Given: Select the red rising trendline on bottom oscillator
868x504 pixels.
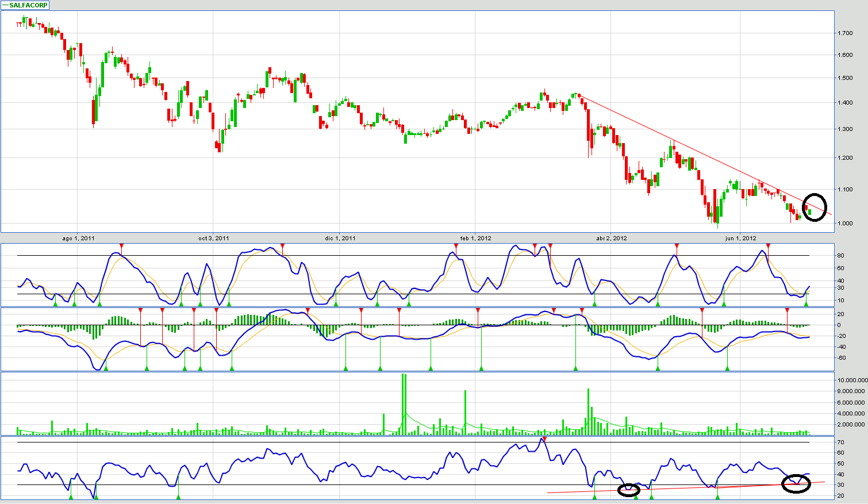Looking at the screenshot, I should 690,487.
